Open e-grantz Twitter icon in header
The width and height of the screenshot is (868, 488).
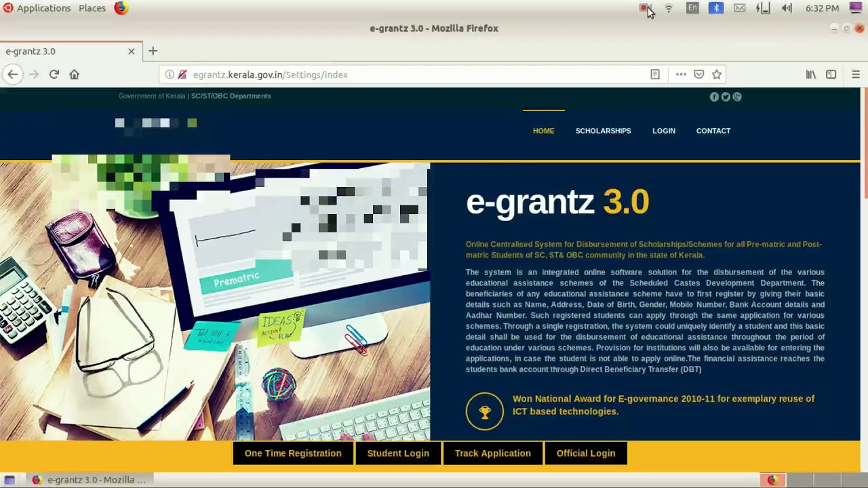[x=726, y=97]
